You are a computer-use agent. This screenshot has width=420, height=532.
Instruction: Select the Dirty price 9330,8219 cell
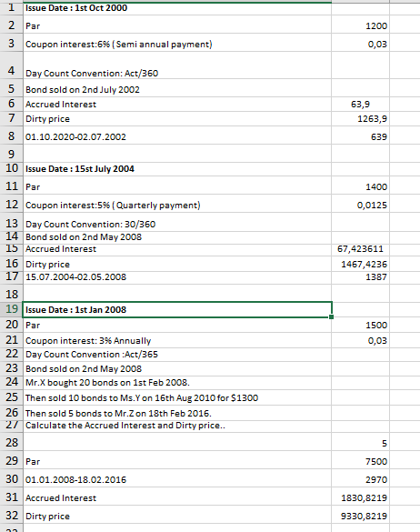click(360, 515)
